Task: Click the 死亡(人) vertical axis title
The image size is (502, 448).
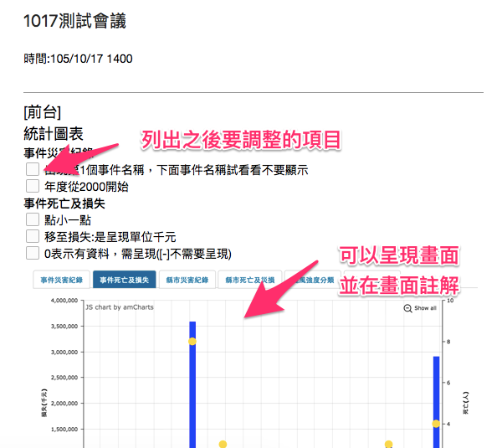Action: [466, 403]
